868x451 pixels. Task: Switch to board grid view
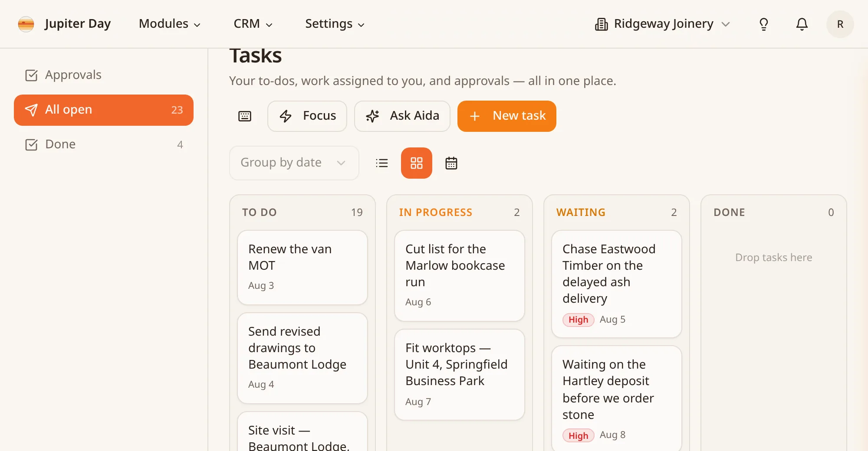417,163
